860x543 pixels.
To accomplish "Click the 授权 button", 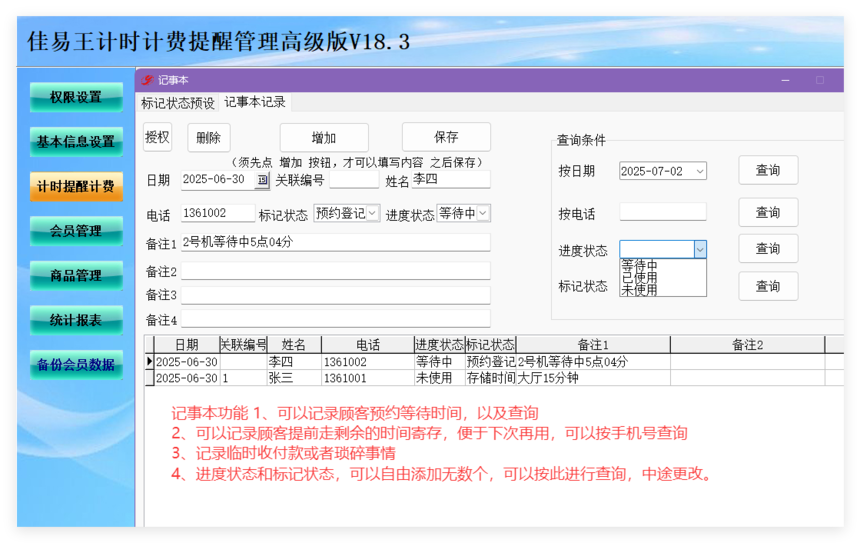I will tap(157, 137).
